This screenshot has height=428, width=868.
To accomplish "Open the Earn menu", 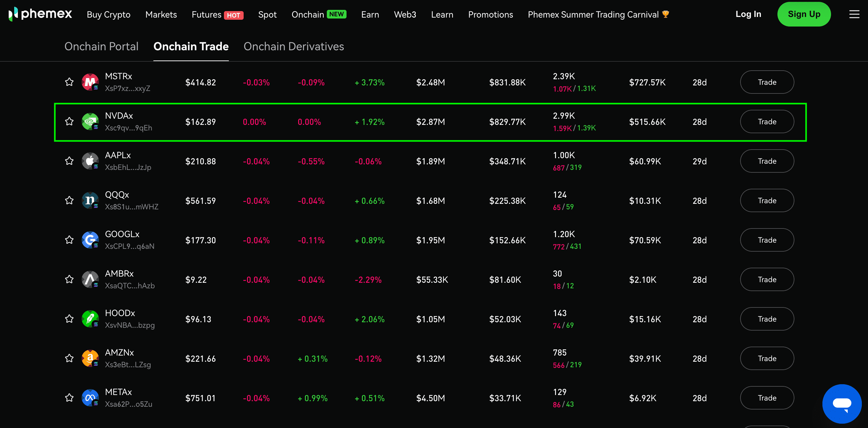I will [x=370, y=14].
